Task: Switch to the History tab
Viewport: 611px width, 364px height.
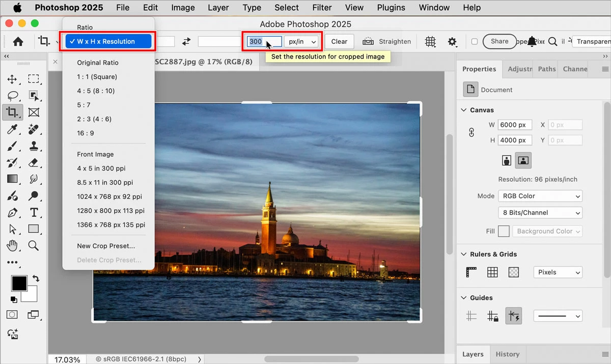Action: [x=507, y=354]
